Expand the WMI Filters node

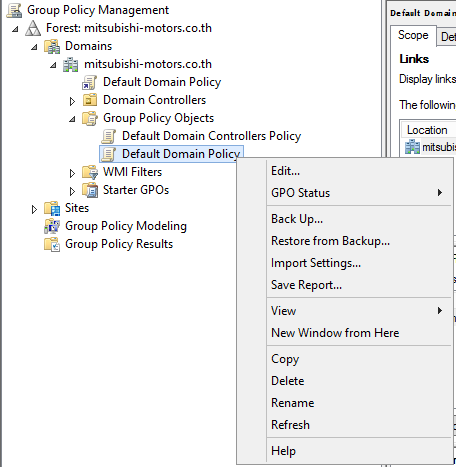click(72, 173)
